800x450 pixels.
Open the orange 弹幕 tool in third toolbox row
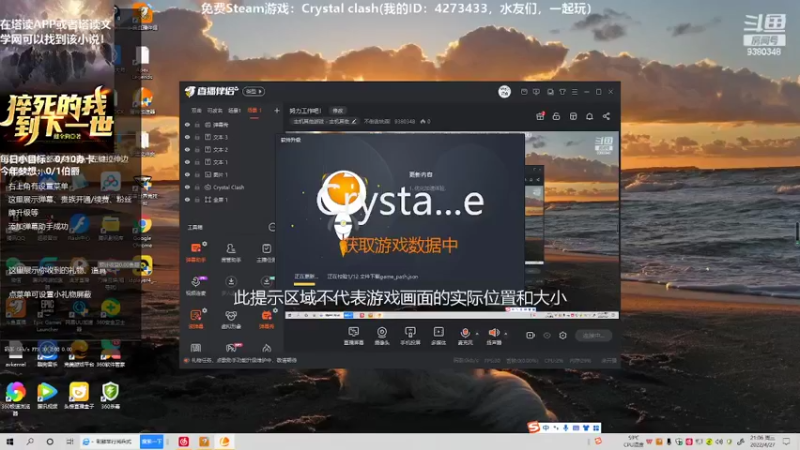click(196, 318)
